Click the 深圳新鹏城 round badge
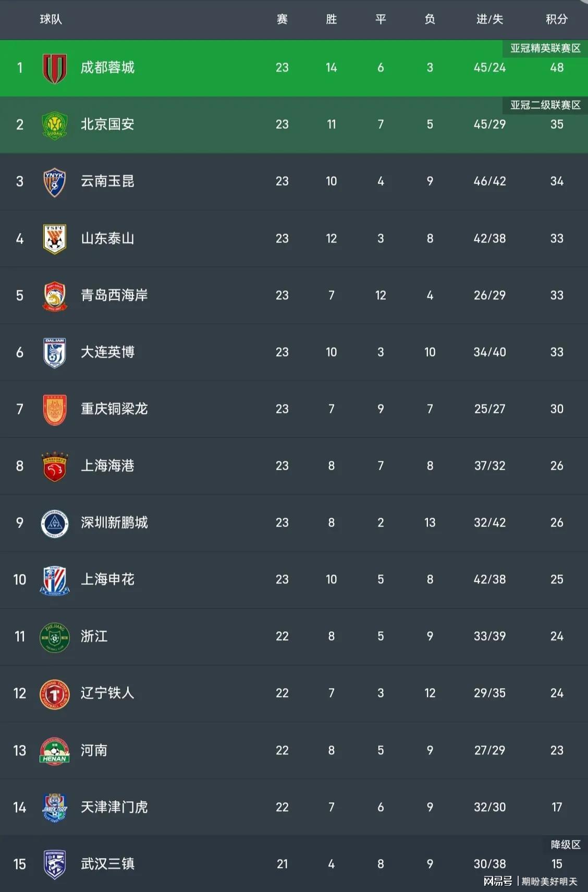Viewport: 588px width, 892px height. (55, 523)
